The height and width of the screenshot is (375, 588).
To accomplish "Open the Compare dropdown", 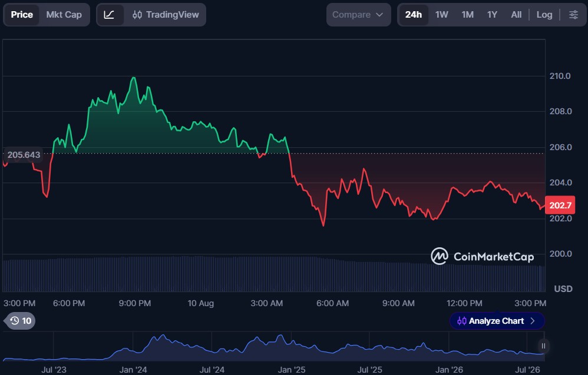I will pyautogui.click(x=358, y=15).
